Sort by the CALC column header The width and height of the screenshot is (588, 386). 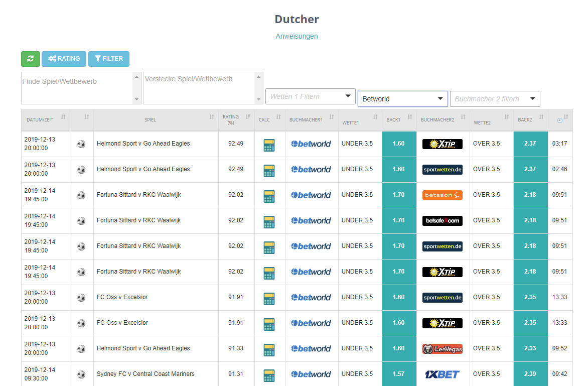(269, 119)
